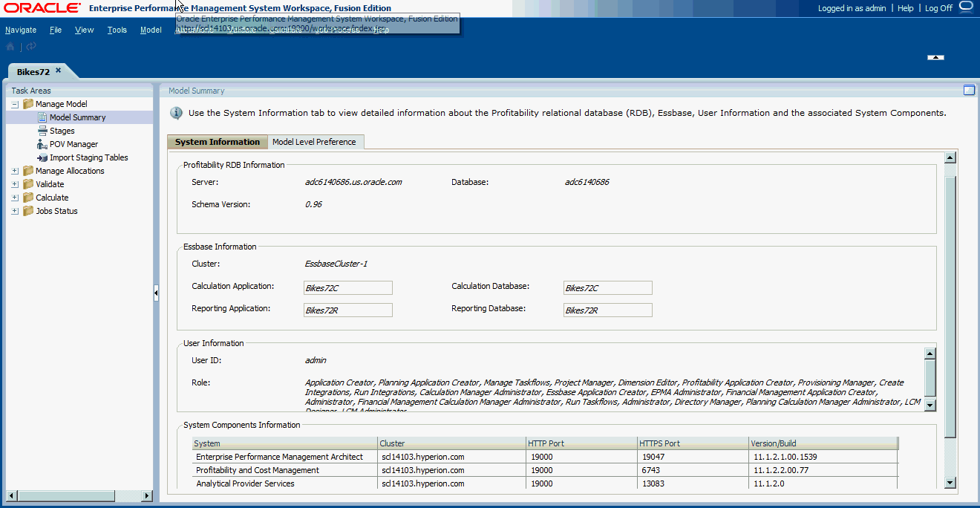Click the information icon beside the description
The width and height of the screenshot is (980, 508).
[x=177, y=113]
